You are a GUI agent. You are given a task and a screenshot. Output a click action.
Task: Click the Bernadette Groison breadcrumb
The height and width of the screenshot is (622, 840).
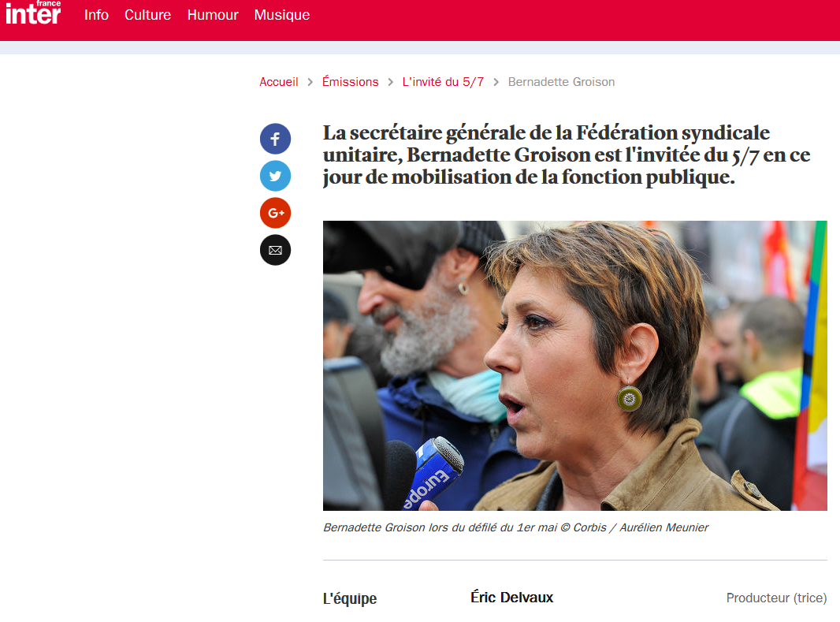tap(561, 82)
